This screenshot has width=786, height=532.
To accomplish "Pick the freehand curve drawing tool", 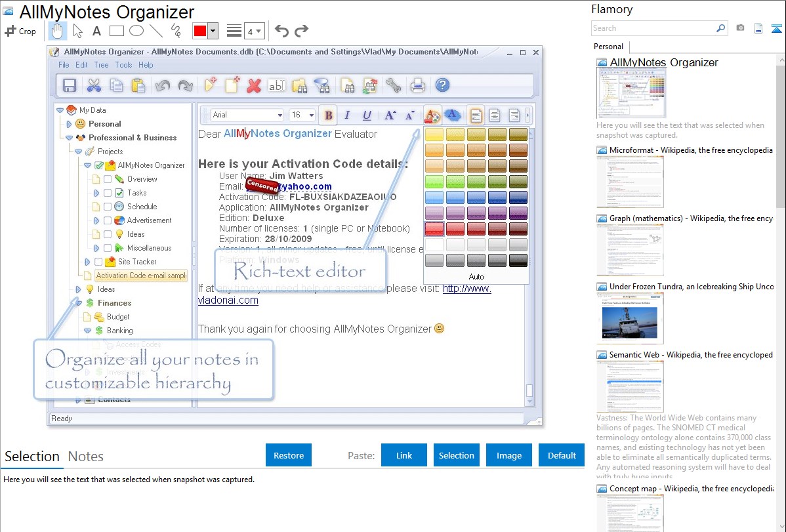I will (176, 31).
